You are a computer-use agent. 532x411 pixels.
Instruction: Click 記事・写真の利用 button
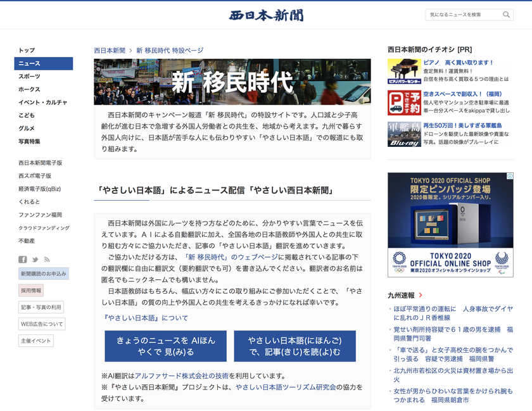pos(41,307)
